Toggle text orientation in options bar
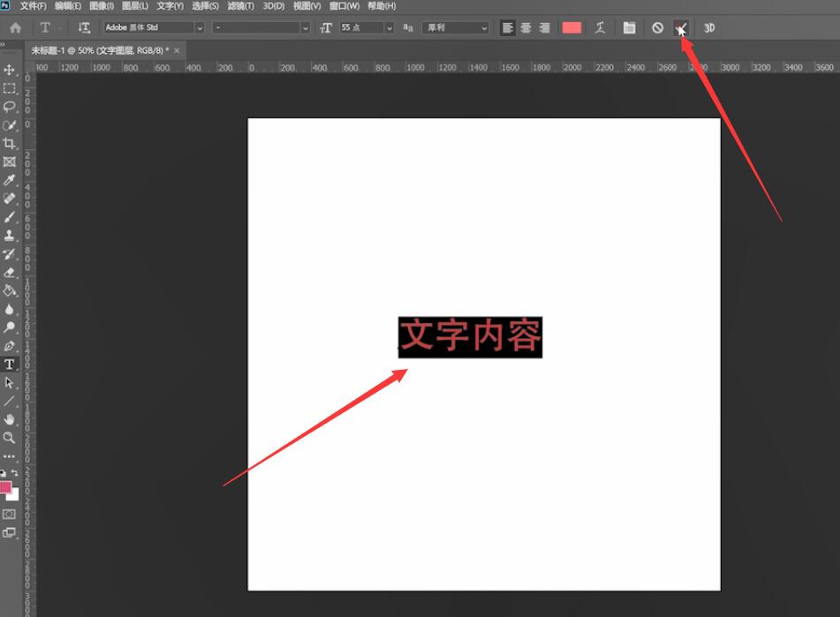The image size is (840, 617). pyautogui.click(x=84, y=28)
